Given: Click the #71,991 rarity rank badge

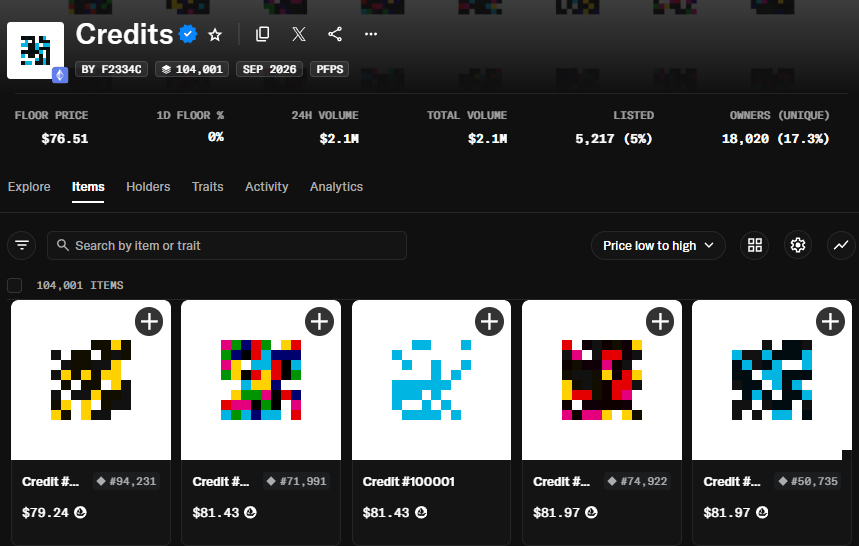Looking at the screenshot, I should pos(297,481).
